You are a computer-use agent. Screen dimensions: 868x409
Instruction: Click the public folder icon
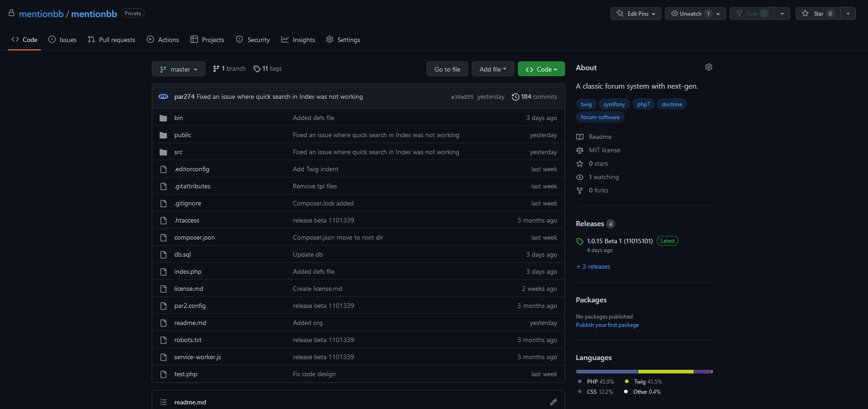coord(163,135)
